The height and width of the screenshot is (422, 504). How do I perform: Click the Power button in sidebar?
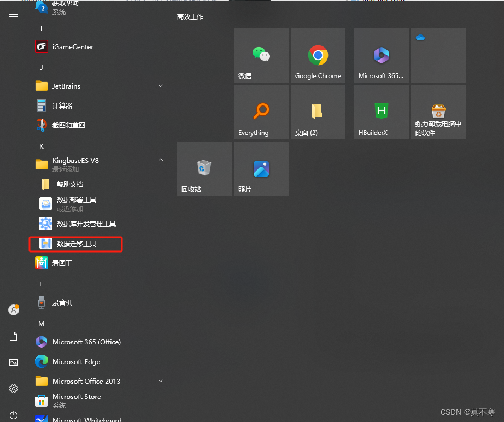14,415
